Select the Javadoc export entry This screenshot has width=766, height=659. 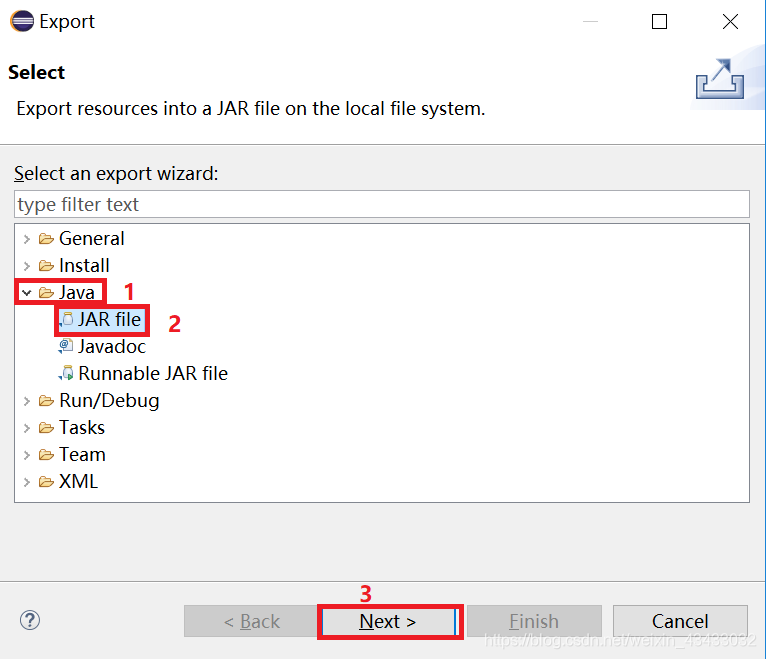coord(112,346)
